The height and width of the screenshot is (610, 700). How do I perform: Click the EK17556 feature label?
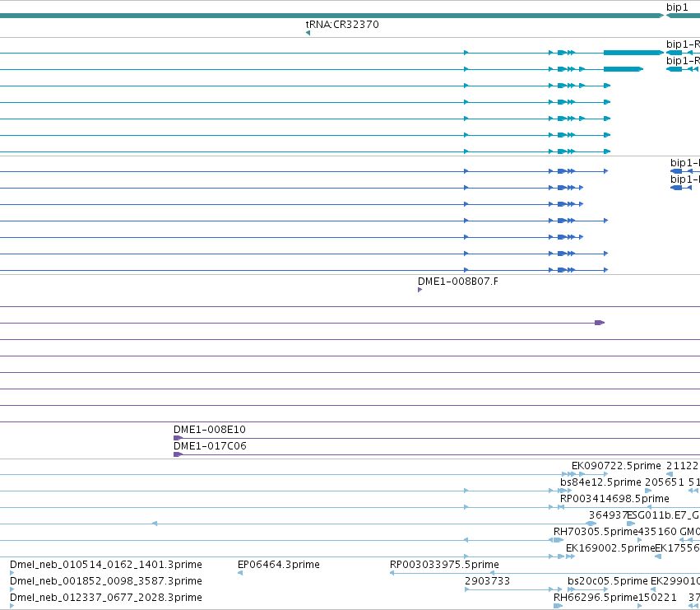pyautogui.click(x=677, y=548)
